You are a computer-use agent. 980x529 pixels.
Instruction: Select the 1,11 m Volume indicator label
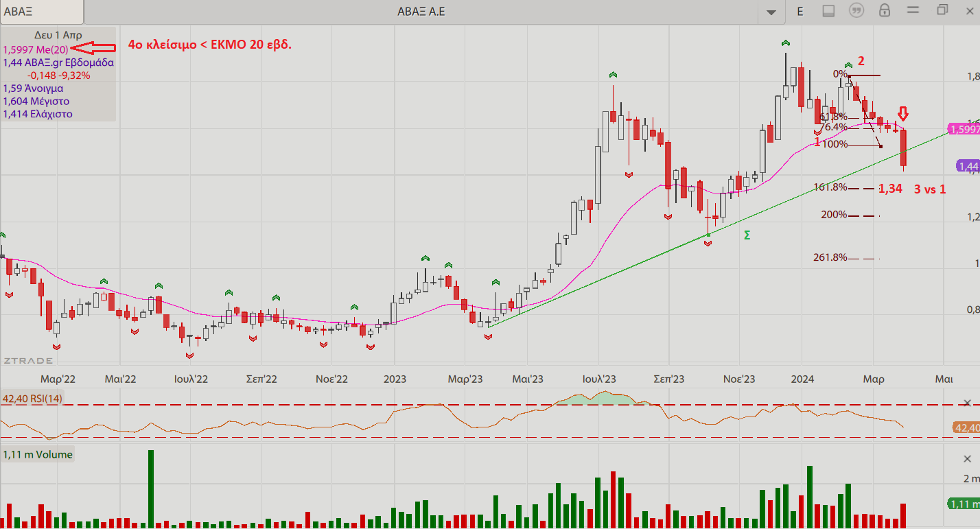(38, 454)
